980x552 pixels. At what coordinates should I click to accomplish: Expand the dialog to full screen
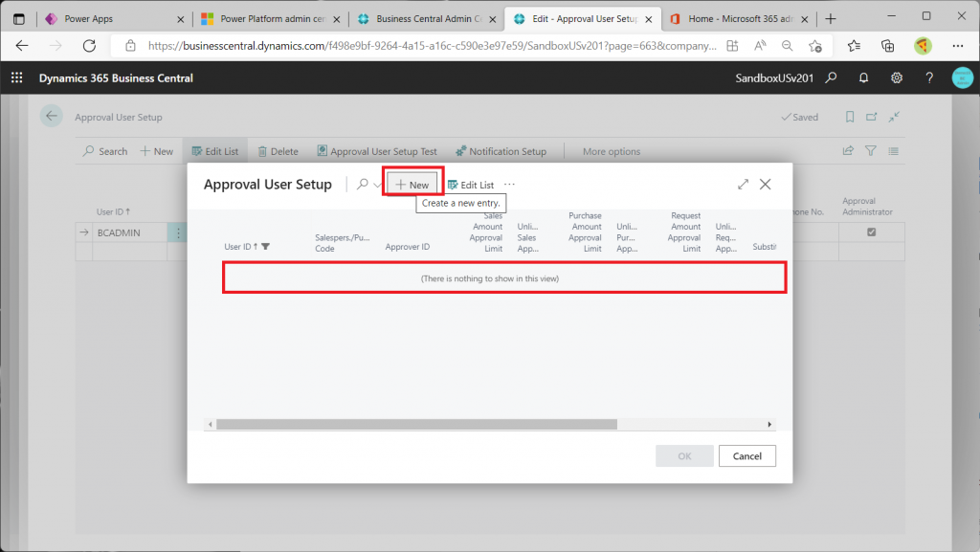pos(743,185)
